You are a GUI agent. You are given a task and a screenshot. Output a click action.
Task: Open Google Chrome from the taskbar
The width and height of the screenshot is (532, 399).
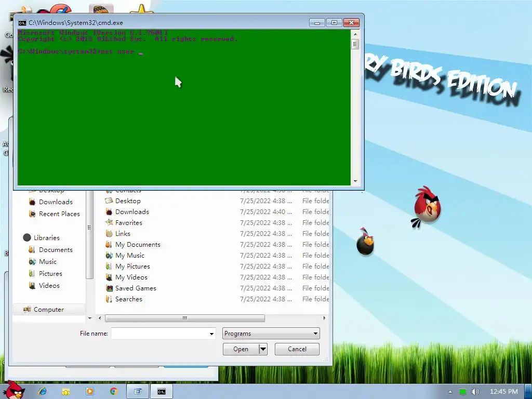tap(114, 392)
